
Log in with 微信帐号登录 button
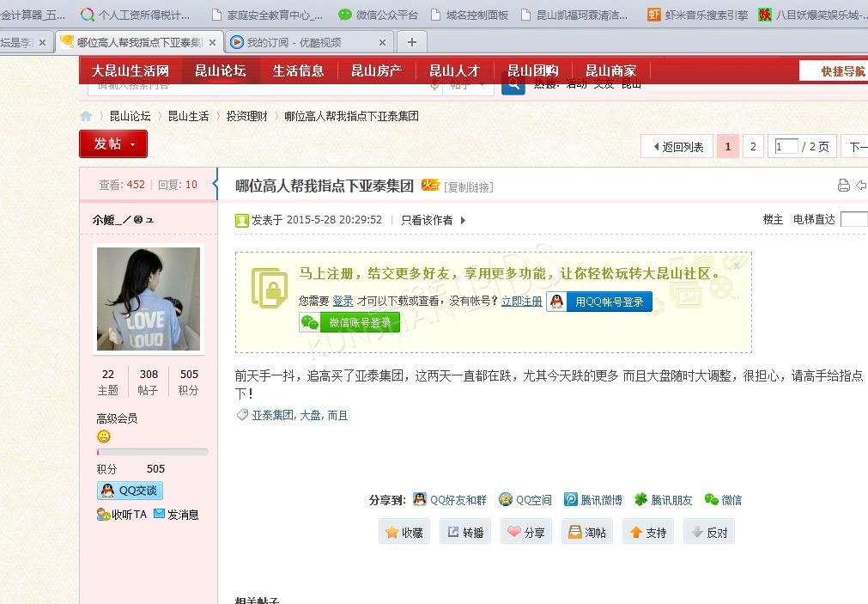click(x=349, y=322)
